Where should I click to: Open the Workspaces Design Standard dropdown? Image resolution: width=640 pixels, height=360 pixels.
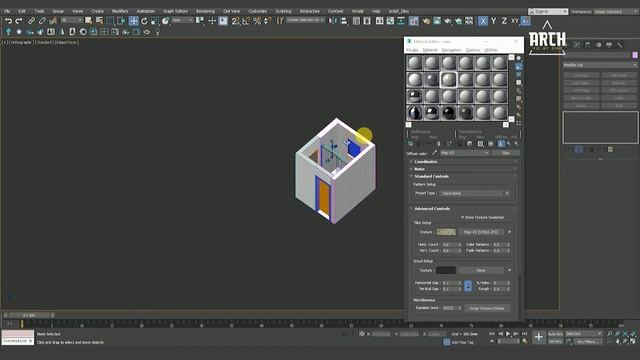(x=615, y=11)
